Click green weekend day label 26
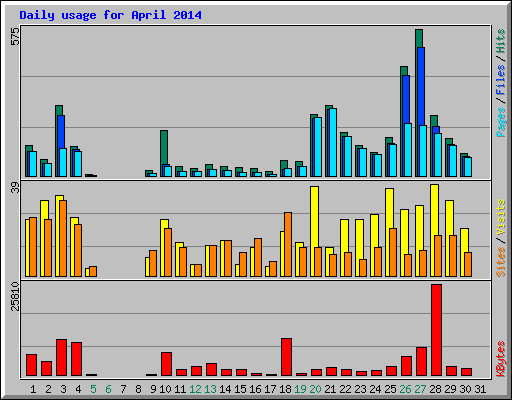The height and width of the screenshot is (400, 512). click(x=405, y=389)
